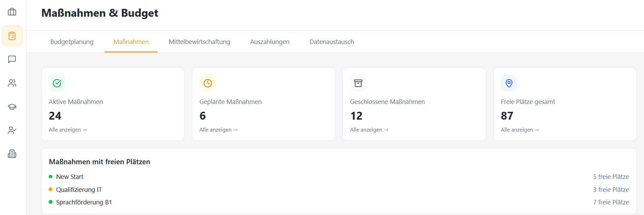Select the Auszahlungen tab
Image resolution: width=644 pixels, height=215 pixels.
[x=270, y=42]
